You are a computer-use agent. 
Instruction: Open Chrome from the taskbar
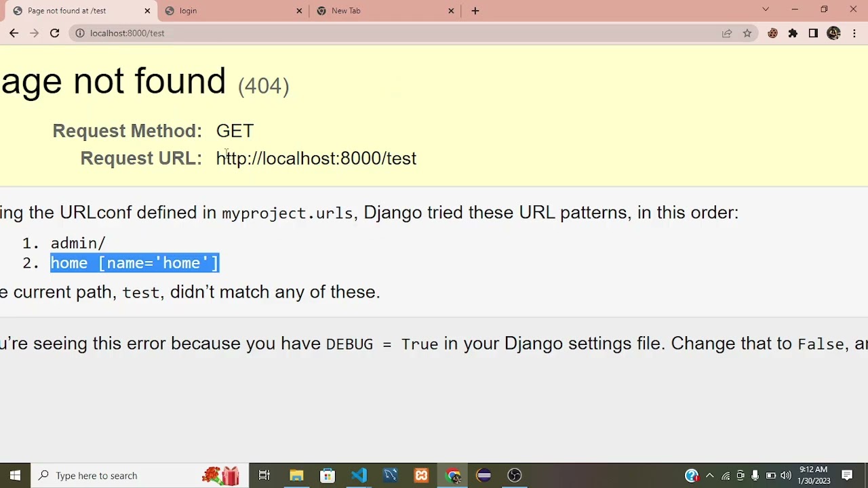pos(453,475)
